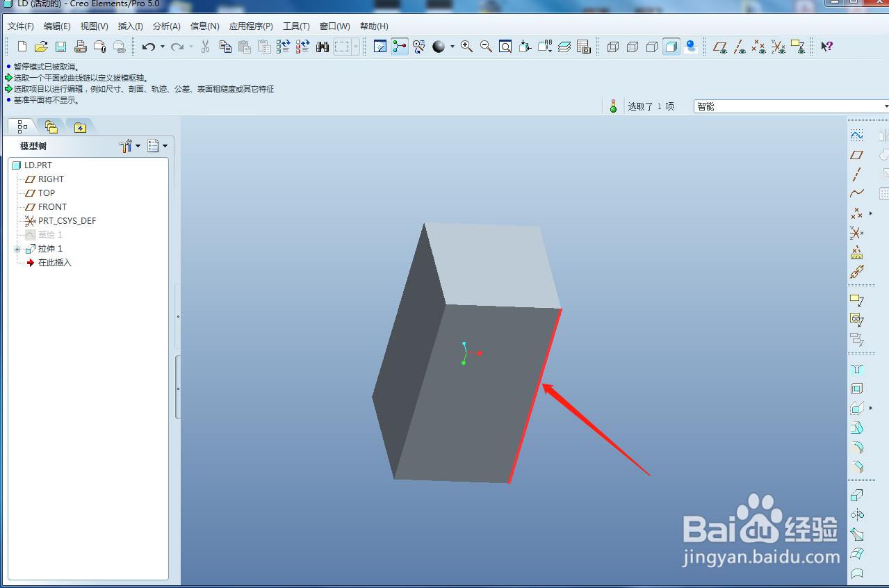Click the Copy icon
Screen dimensions: 889x588
[x=225, y=47]
